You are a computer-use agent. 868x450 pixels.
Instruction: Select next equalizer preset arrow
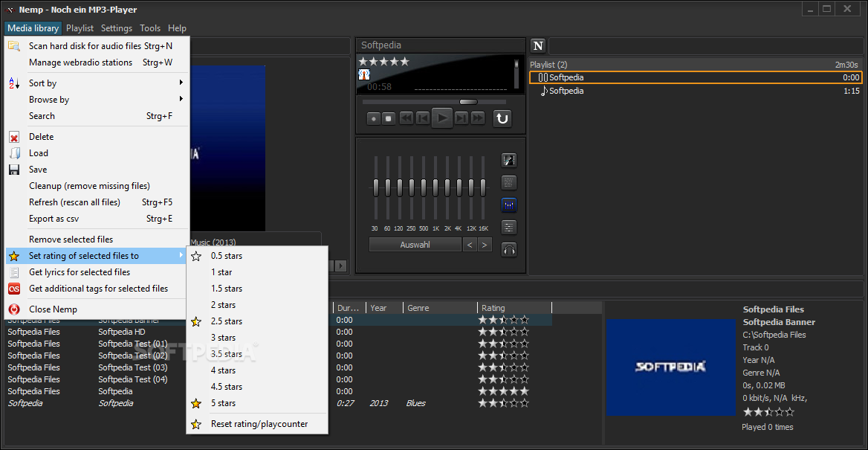click(485, 245)
